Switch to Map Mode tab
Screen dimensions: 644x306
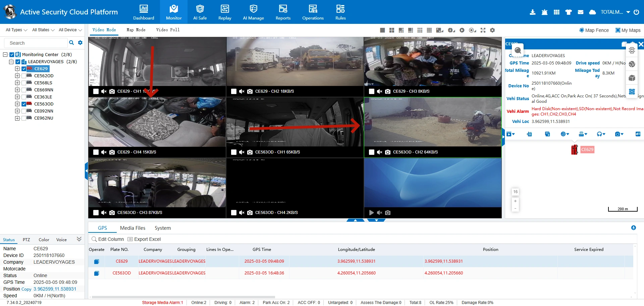(136, 30)
